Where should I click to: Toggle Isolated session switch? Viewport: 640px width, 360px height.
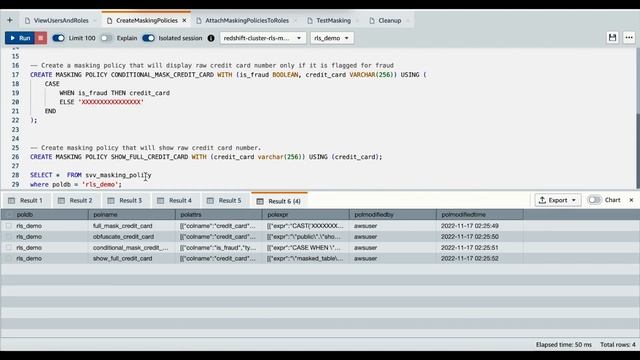[148, 38]
